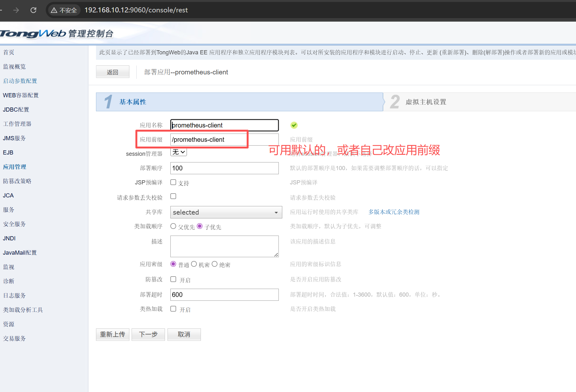Viewport: 576px width, 392px height.
Task: Open 服务 in the sidebar
Action: click(9, 210)
